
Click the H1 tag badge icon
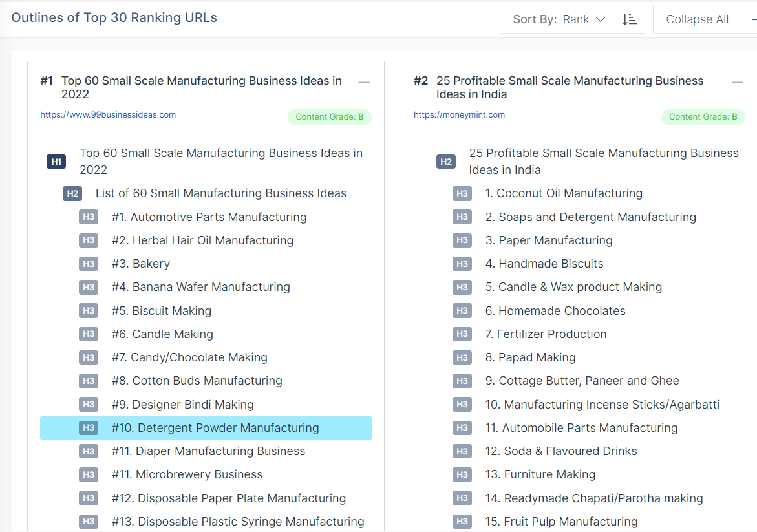point(56,162)
